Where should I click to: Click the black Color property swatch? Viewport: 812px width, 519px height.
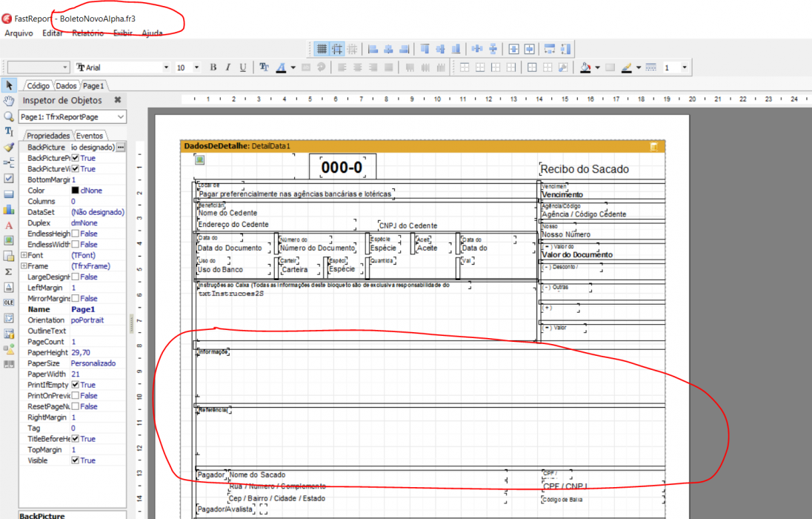click(x=75, y=191)
